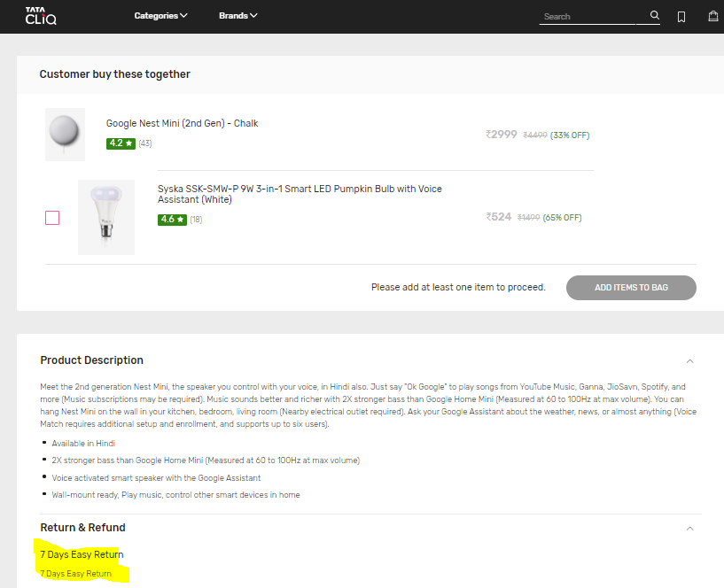Click 'Voice activated smart speaker' bullet text

156,478
